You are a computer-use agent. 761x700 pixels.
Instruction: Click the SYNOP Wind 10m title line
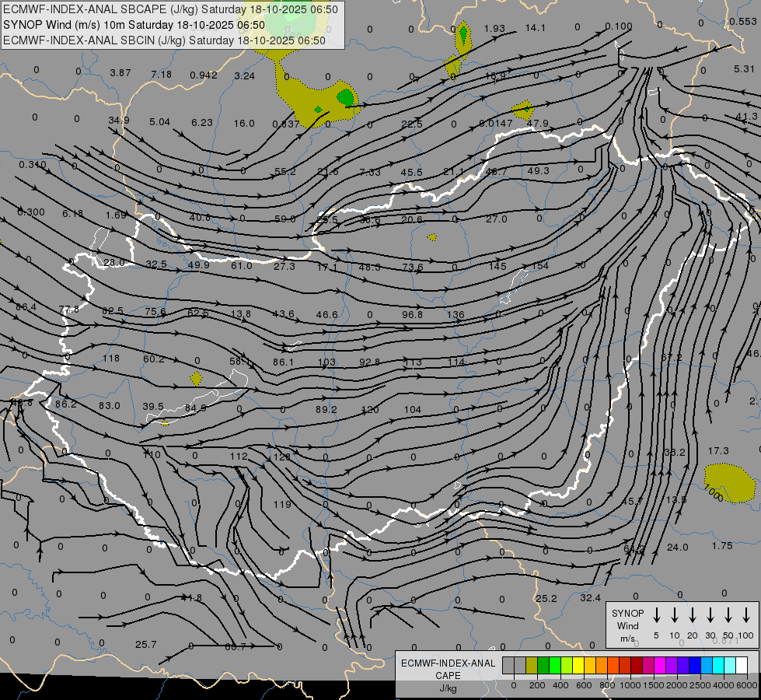(x=134, y=25)
